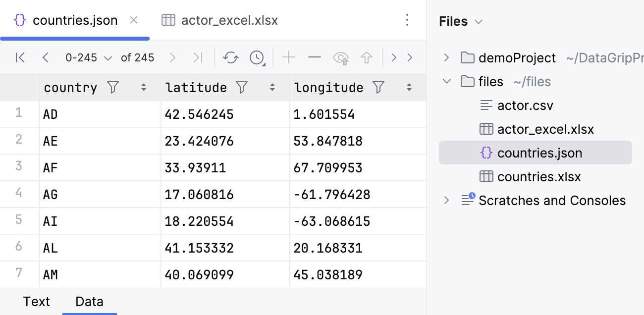Expand Scratches and Consoles
This screenshot has width=644, height=315.
446,200
